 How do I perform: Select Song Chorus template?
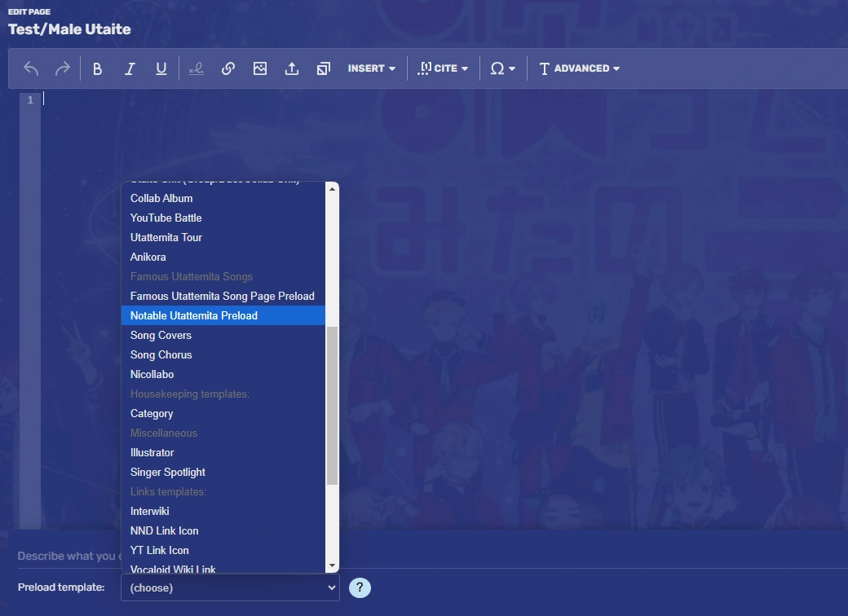click(x=223, y=355)
